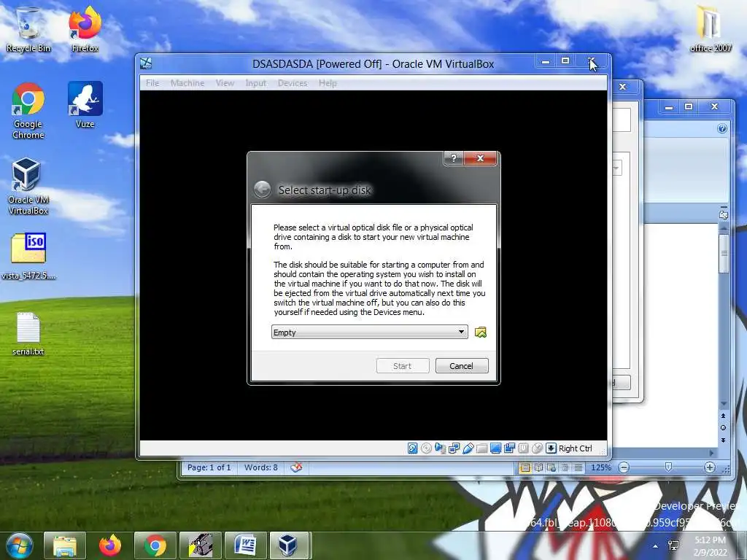
Task: Select the vista_5472.5 iso file on desktop
Action: click(28, 256)
